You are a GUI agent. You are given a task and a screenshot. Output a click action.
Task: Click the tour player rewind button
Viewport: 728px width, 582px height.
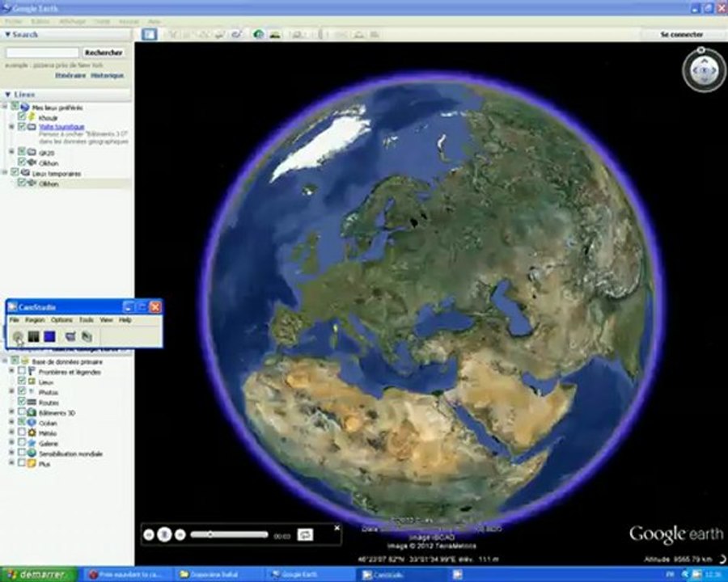[149, 534]
